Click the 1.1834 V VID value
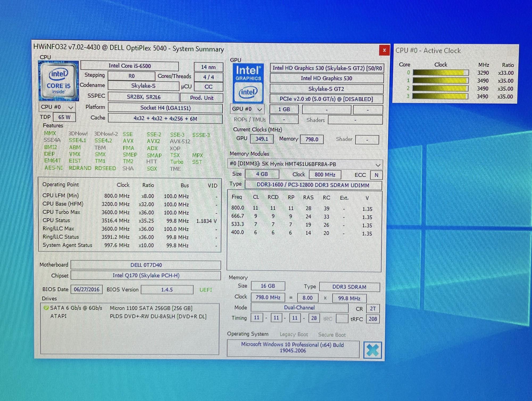 click(x=206, y=221)
